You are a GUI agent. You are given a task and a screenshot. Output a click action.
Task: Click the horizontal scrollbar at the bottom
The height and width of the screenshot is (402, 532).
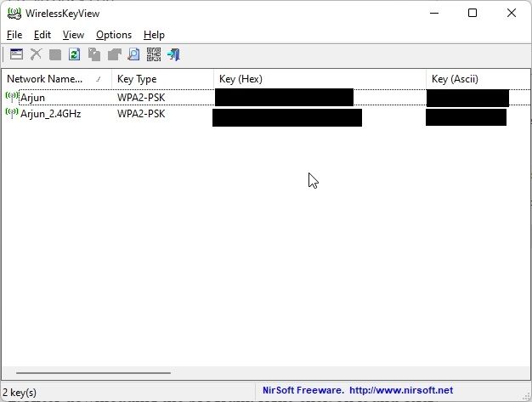click(93, 372)
